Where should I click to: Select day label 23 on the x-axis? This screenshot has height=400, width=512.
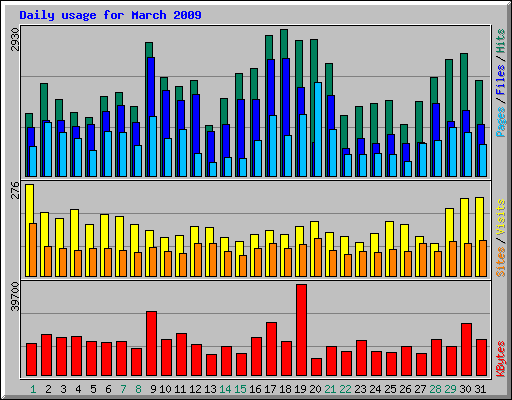pos(360,389)
